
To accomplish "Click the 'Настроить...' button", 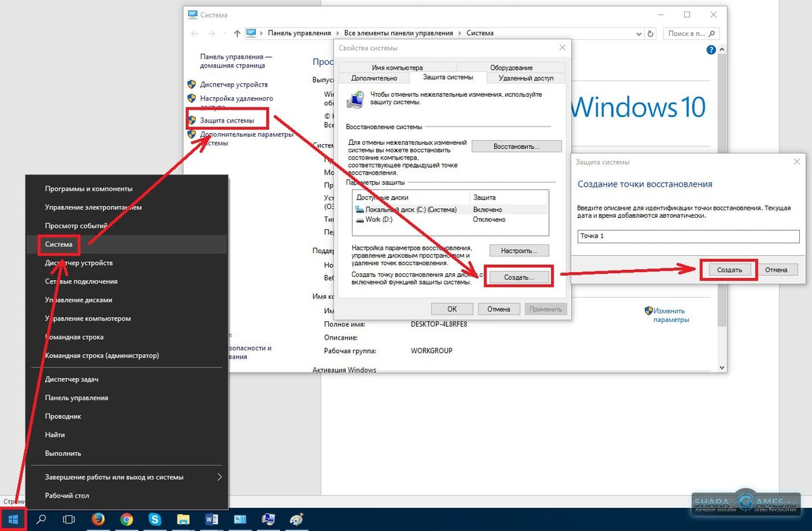I will 519,251.
